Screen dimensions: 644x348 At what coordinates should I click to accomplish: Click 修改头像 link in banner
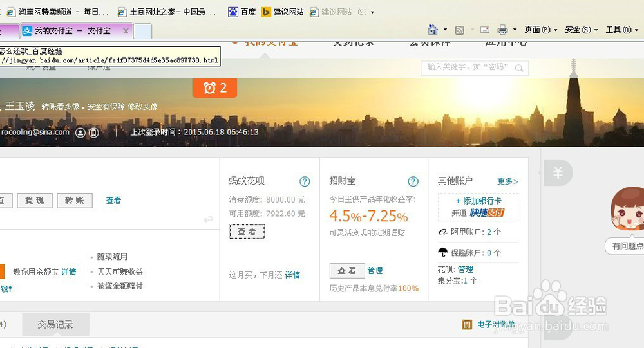[x=143, y=107]
